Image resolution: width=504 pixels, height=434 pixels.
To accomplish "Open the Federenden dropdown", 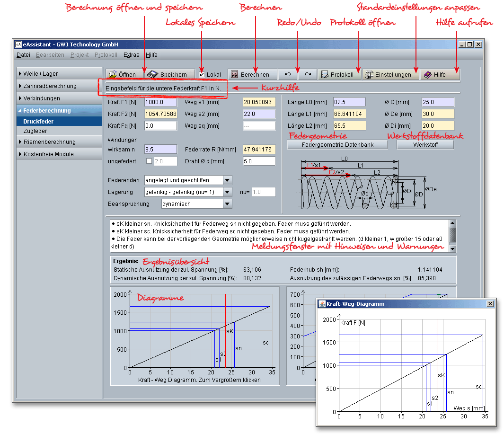I will (227, 180).
